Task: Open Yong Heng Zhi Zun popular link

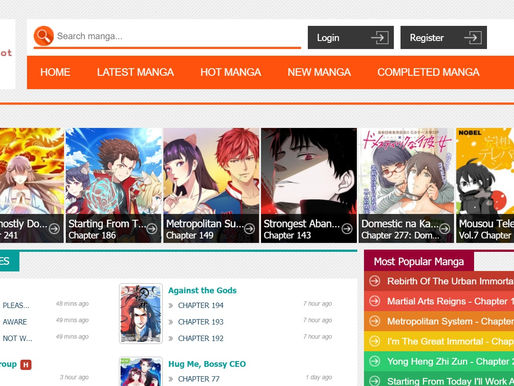Action: pyautogui.click(x=450, y=361)
